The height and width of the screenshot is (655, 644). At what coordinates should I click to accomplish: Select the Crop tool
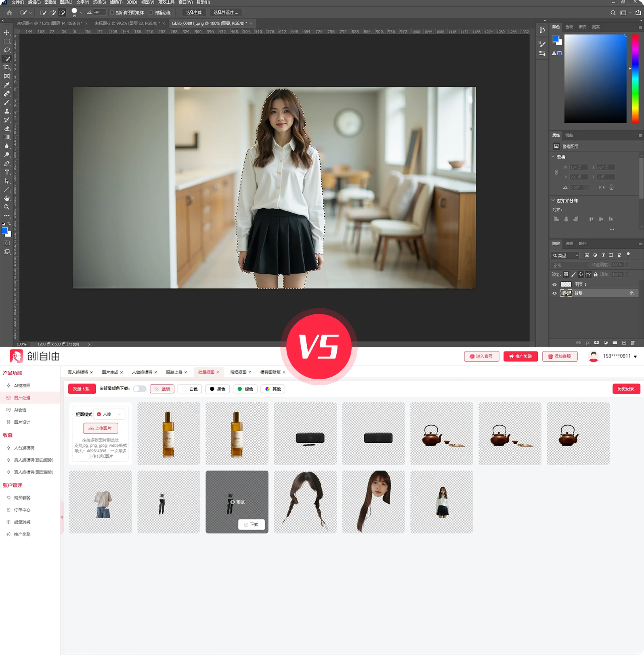pos(7,67)
